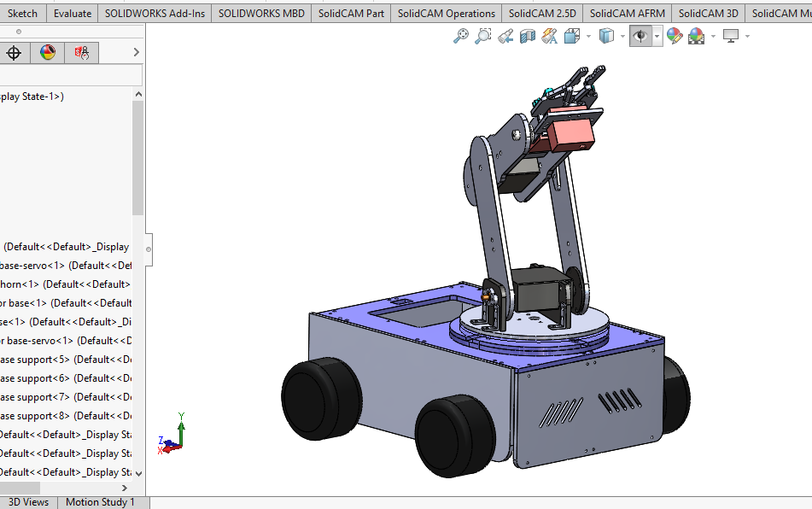Select the 'ase support<6>' component
This screenshot has width=812, height=509.
pos(66,378)
